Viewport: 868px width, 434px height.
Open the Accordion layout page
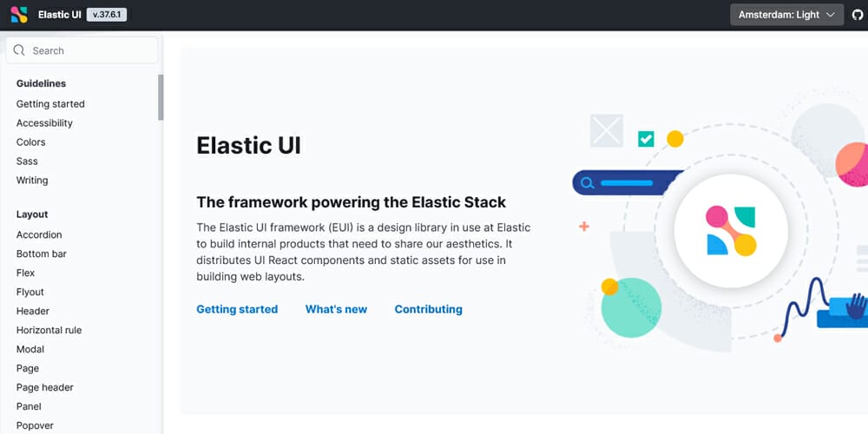[39, 234]
